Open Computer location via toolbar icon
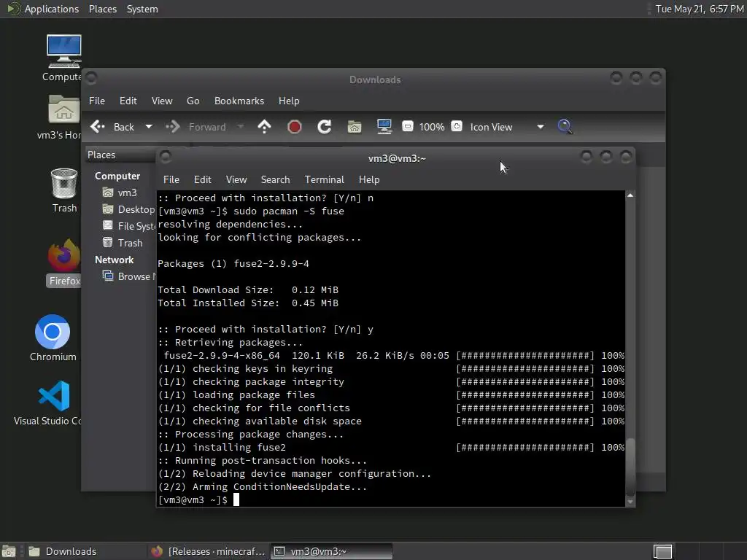The image size is (747, 560). click(x=384, y=127)
